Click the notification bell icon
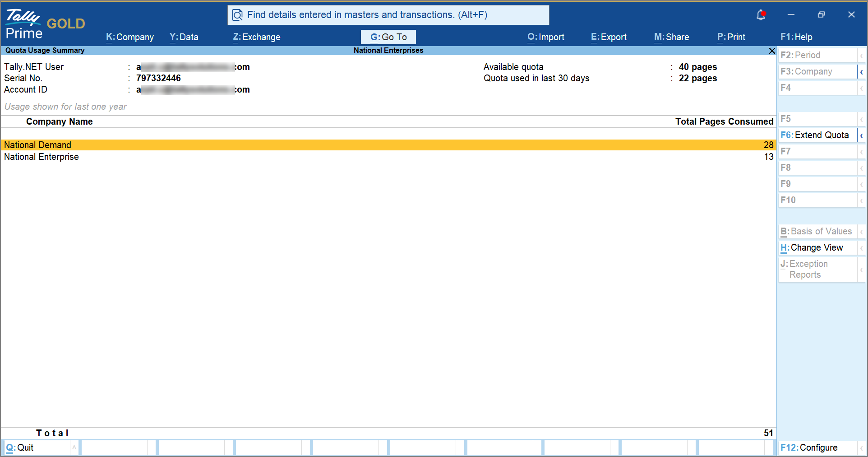 (761, 15)
